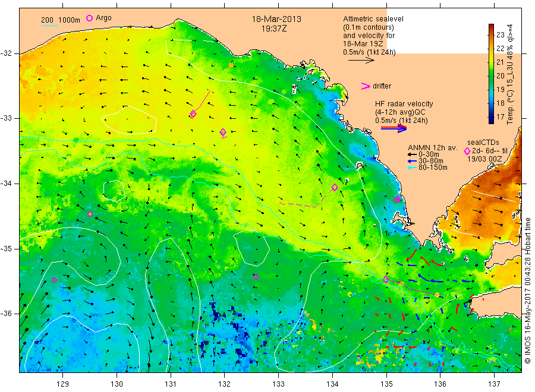Click the '1000m' depth legend label
This screenshot has height=392, width=535.
click(70, 20)
